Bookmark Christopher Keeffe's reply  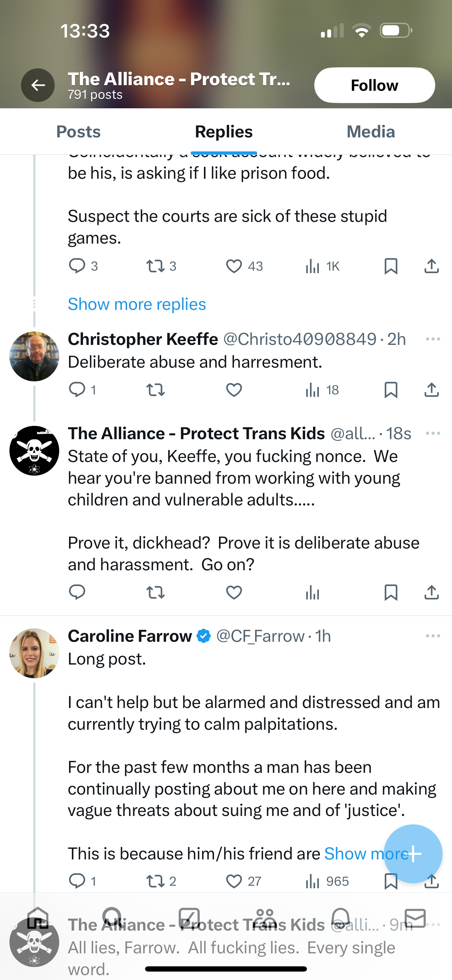tap(391, 389)
